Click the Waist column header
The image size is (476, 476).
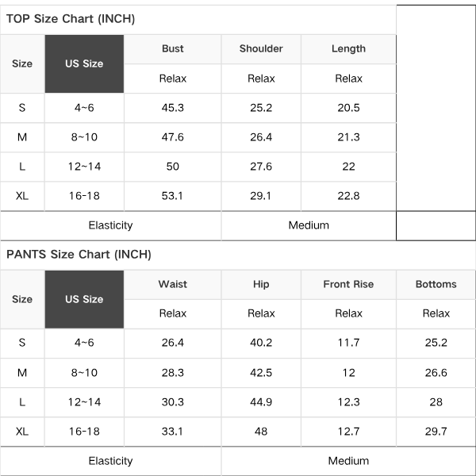click(x=173, y=284)
